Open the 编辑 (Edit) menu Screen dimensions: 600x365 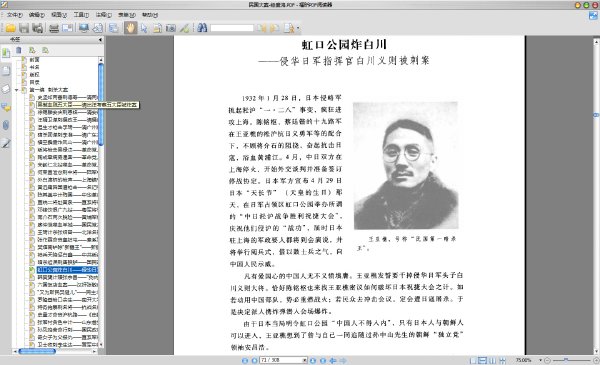[36, 15]
